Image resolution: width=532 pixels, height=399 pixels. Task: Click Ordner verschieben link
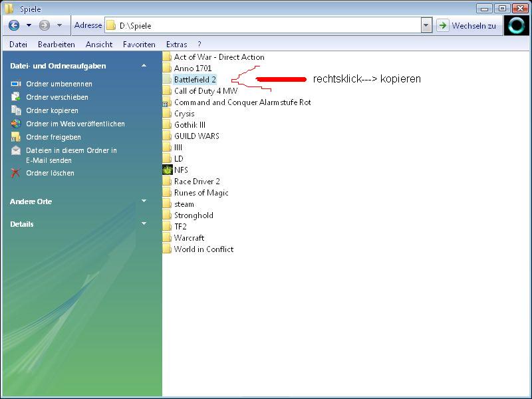[57, 97]
